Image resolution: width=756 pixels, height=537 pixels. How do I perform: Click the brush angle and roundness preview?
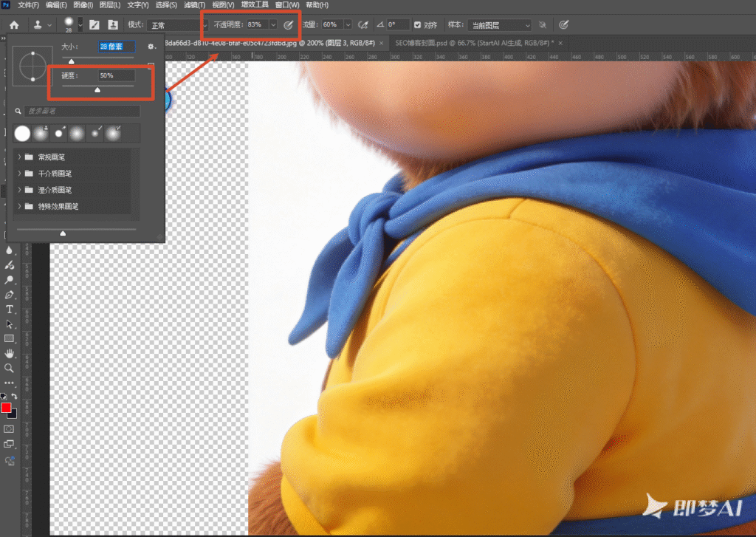32,66
